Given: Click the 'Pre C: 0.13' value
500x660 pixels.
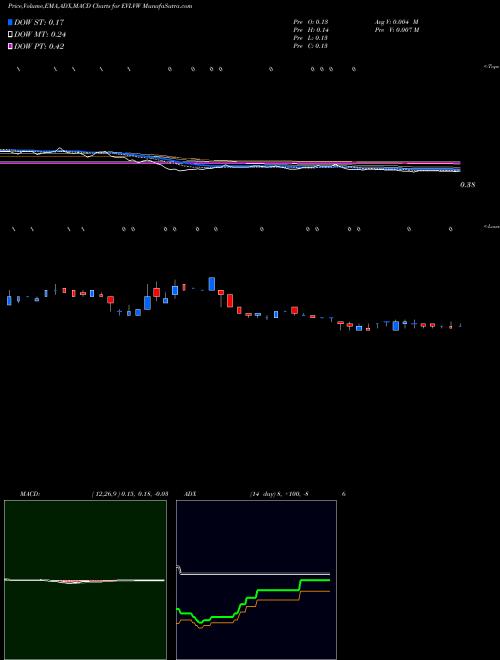Looking at the screenshot, I should (311, 46).
